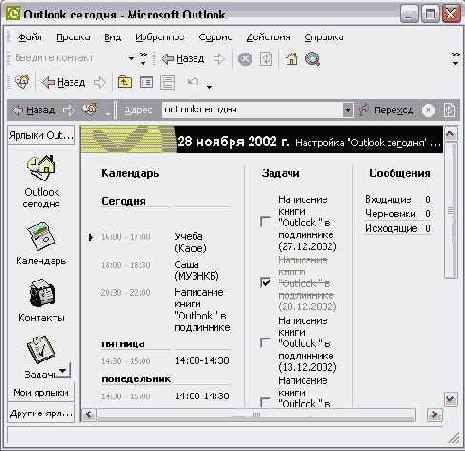This screenshot has width=465, height=451.
Task: Open the Действия menu
Action: coord(268,37)
